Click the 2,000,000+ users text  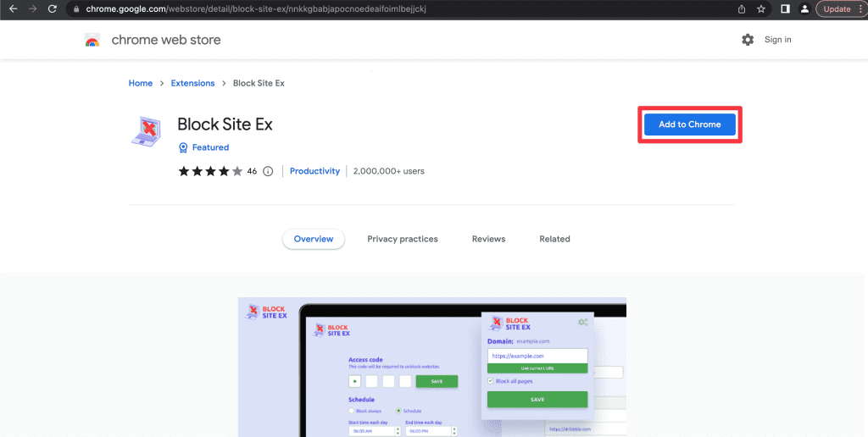point(388,171)
